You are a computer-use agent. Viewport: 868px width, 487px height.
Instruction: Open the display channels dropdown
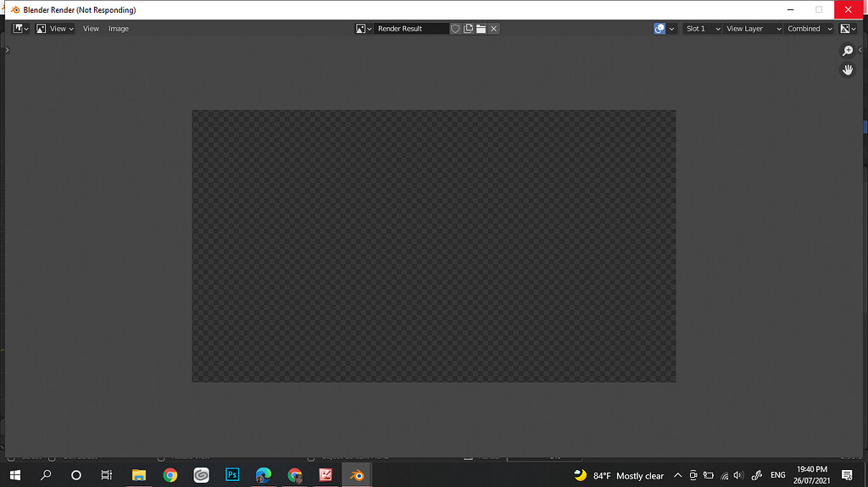click(x=848, y=29)
